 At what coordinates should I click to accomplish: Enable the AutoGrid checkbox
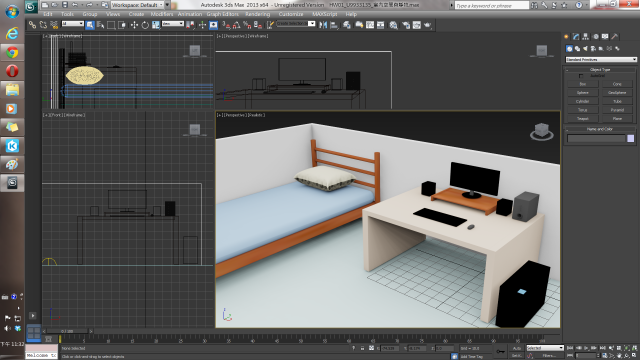581,76
